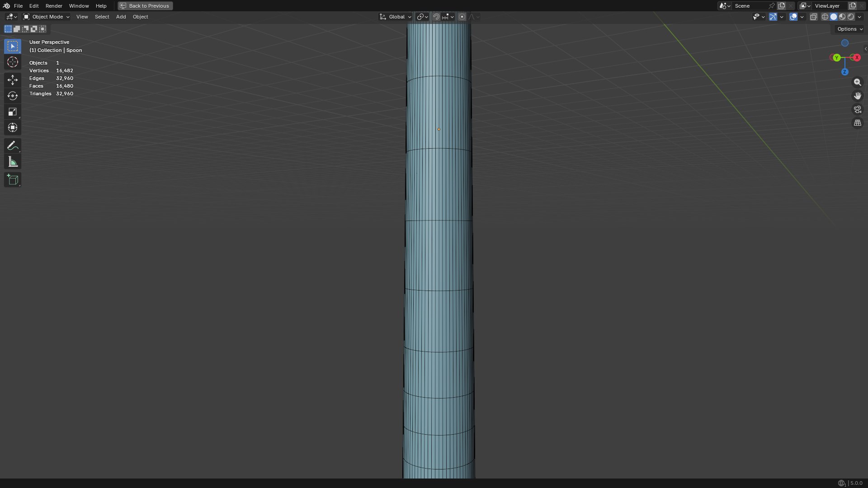Toggle proportional editing
The image size is (868, 488).
tap(462, 17)
